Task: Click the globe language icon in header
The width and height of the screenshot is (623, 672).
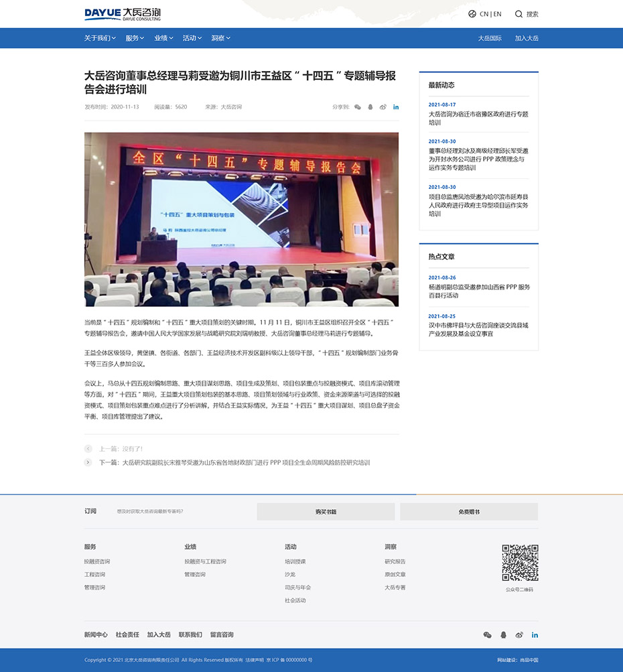Action: click(472, 14)
